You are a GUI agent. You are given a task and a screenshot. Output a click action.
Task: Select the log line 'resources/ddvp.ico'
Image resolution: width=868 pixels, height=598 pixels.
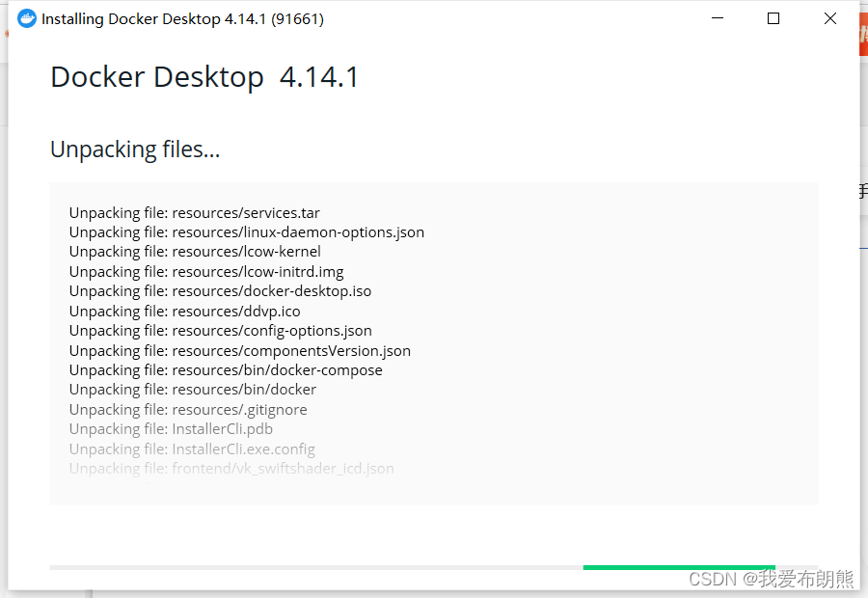click(185, 311)
